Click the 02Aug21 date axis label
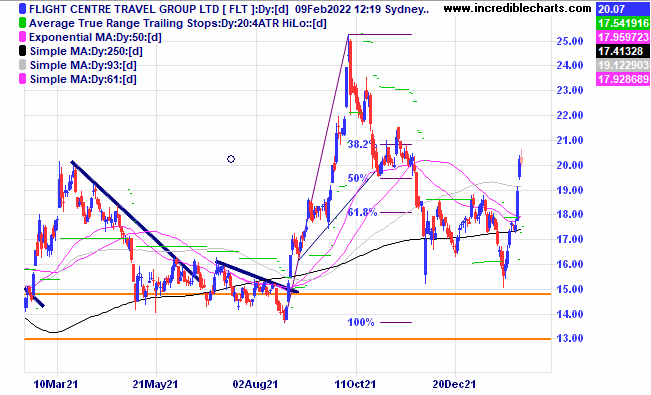The width and height of the screenshot is (651, 395). coord(255,384)
